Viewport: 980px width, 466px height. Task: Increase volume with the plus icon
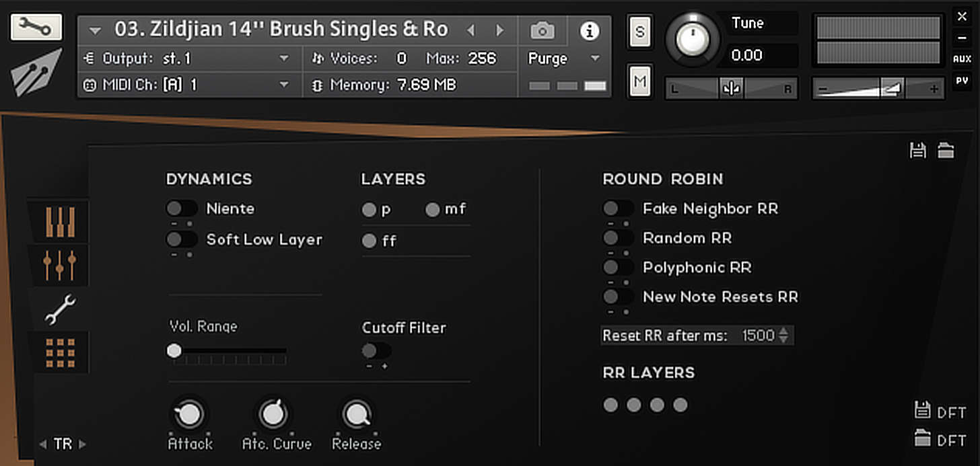(934, 89)
